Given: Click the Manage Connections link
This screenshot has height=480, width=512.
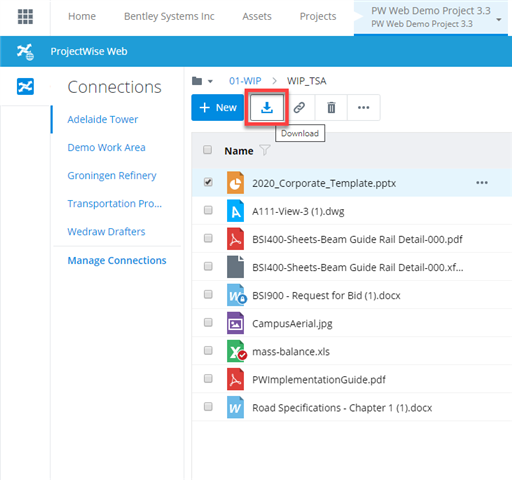Looking at the screenshot, I should [x=117, y=260].
